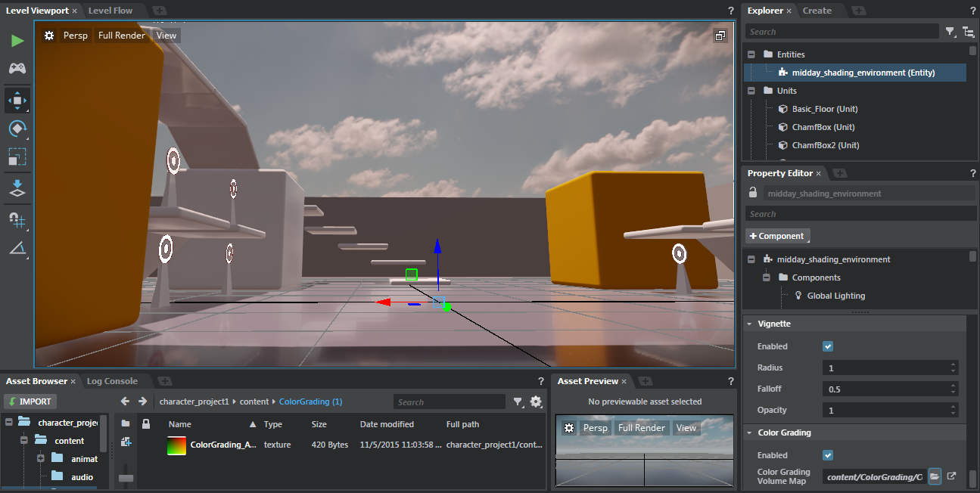Collapse the Entities folder in Explorer

coord(751,54)
